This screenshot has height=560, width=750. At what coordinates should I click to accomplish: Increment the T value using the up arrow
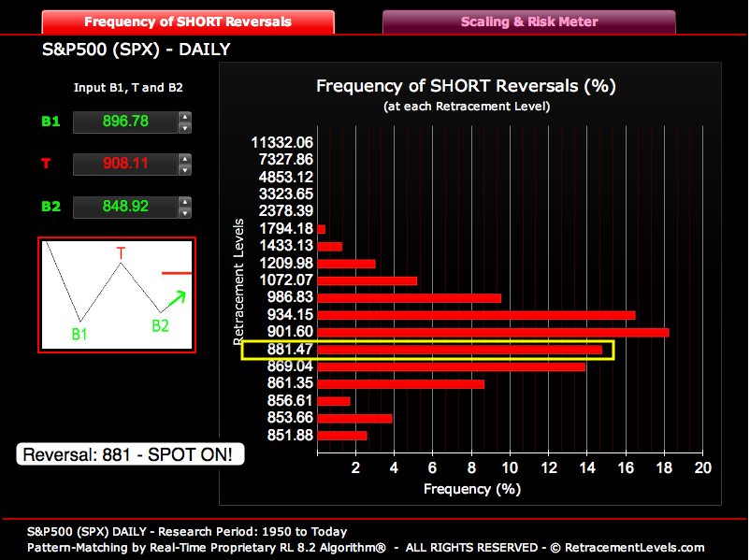point(185,160)
